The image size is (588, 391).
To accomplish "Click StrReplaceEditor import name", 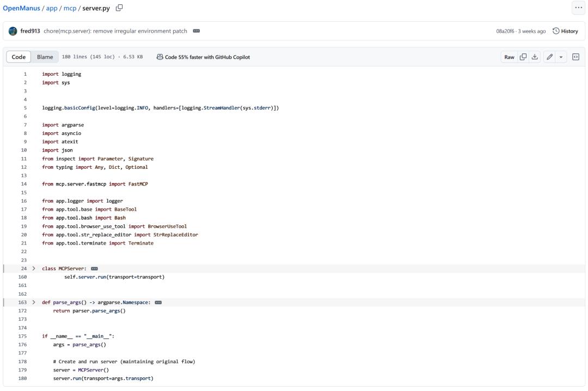I will pyautogui.click(x=175, y=235).
